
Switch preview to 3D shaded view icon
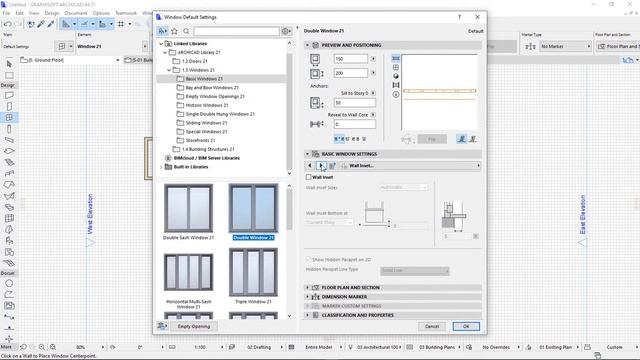click(396, 76)
